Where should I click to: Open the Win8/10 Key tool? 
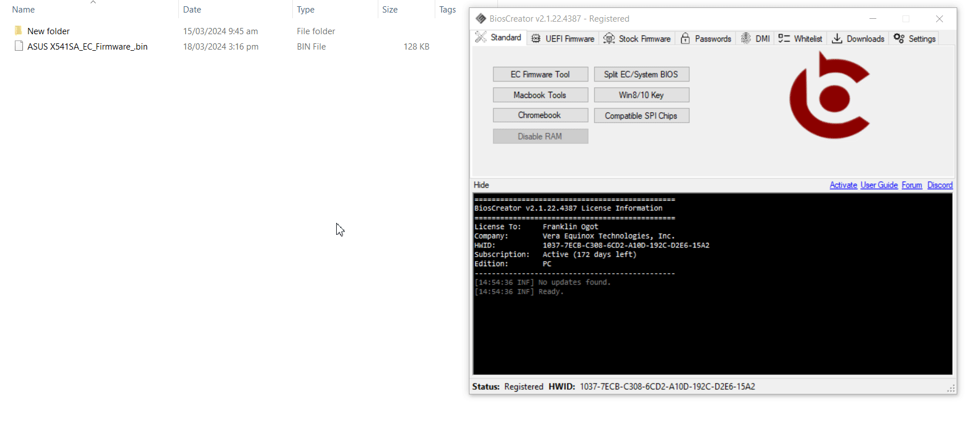point(641,95)
